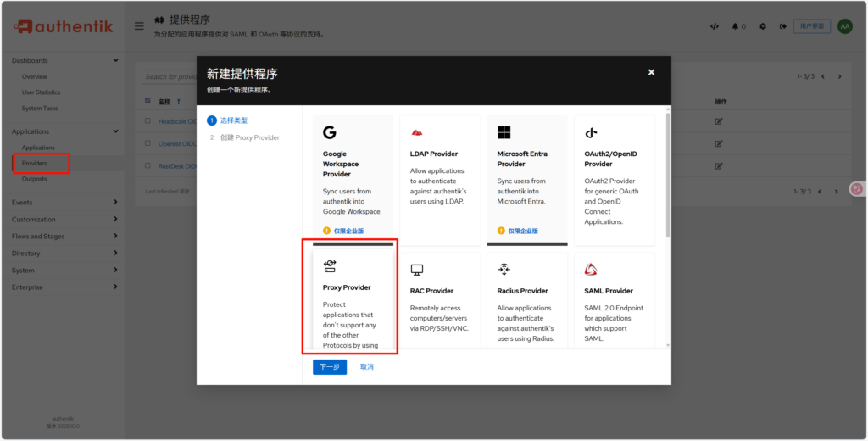Select the SAML Provider card

click(615, 301)
